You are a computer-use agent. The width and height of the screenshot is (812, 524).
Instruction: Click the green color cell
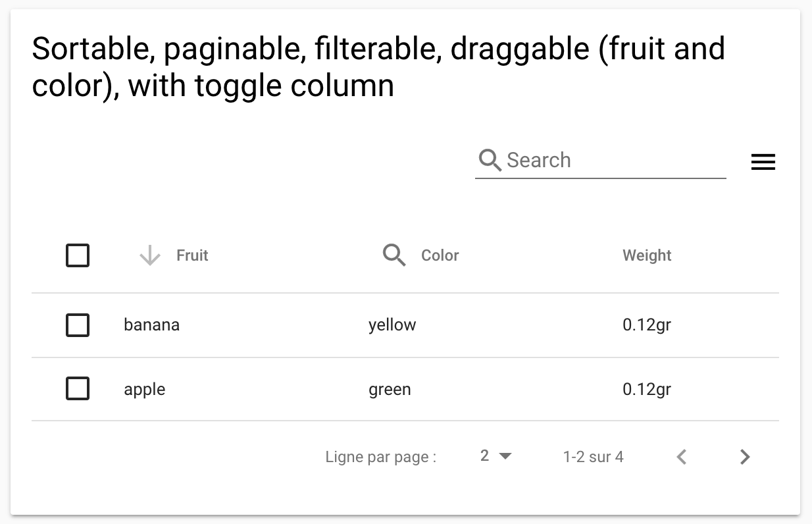click(390, 390)
